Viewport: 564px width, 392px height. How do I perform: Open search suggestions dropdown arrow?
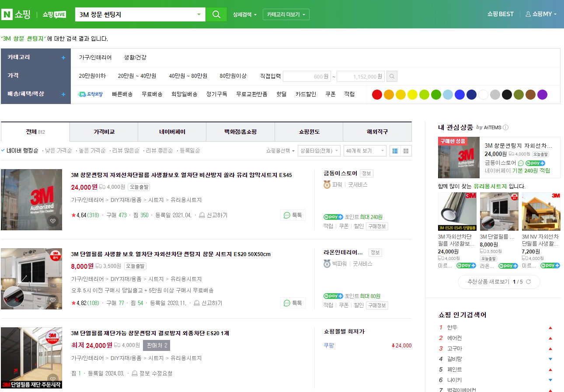tap(199, 14)
